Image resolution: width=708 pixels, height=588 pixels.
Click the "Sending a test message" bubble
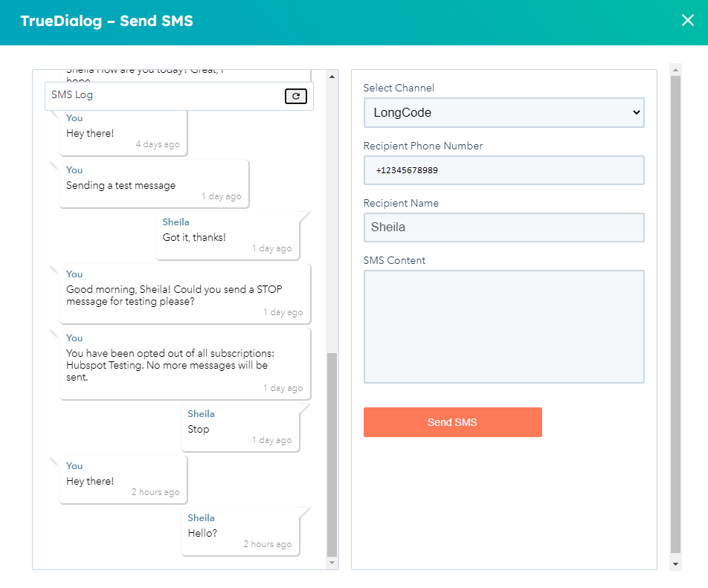(153, 184)
